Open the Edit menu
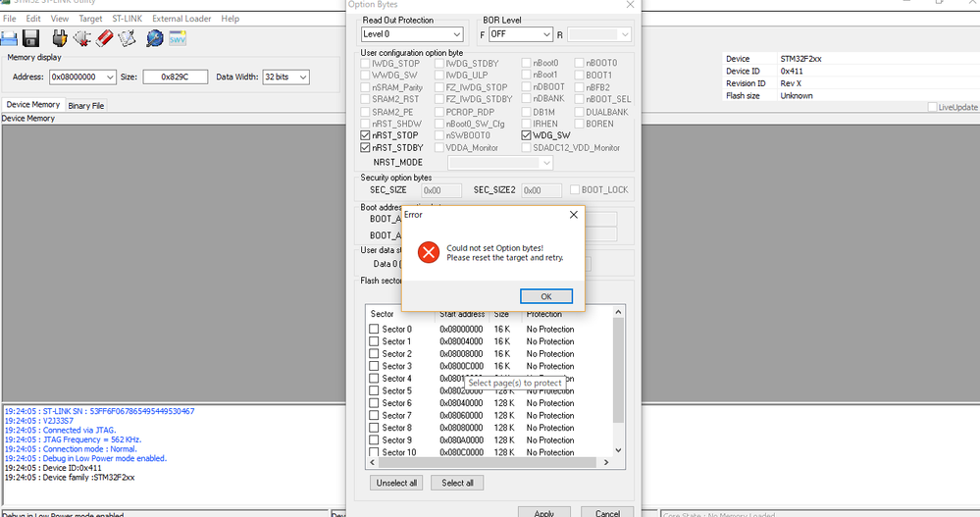 (33, 19)
